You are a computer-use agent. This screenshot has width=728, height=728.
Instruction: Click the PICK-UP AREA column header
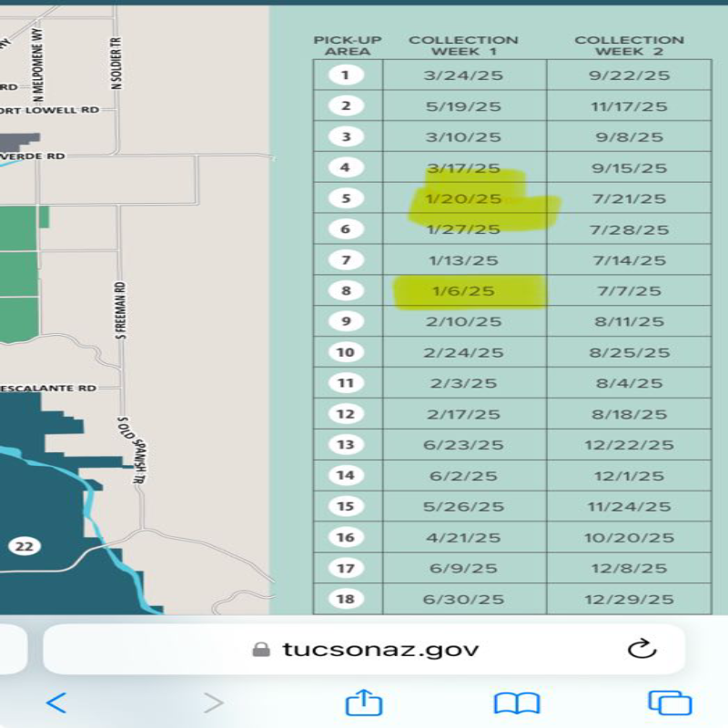pyautogui.click(x=348, y=45)
